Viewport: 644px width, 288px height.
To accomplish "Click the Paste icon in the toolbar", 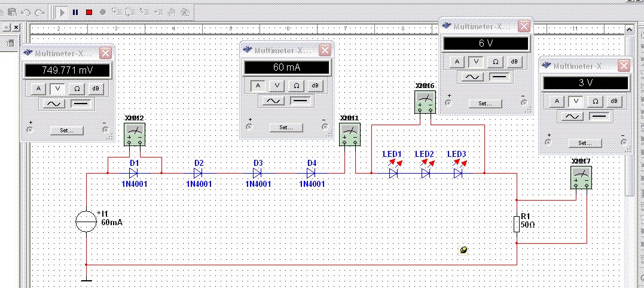I will tap(13, 13).
